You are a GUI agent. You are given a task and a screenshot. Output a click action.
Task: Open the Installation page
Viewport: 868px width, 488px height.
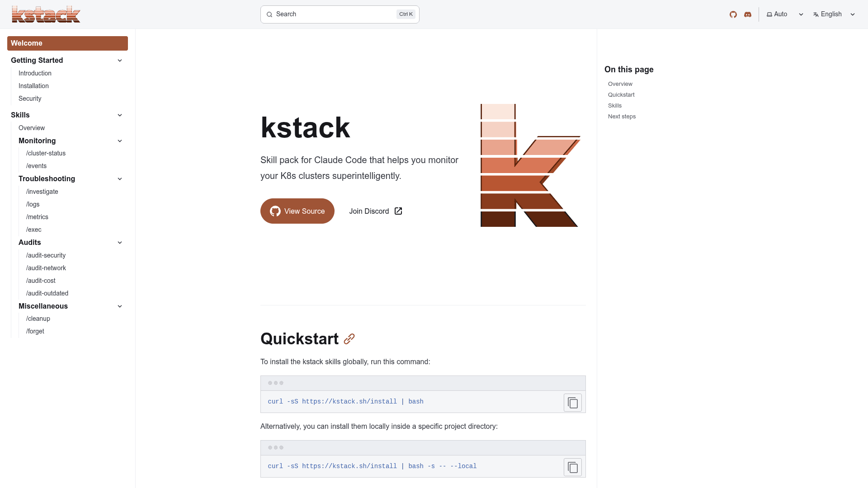pyautogui.click(x=33, y=86)
